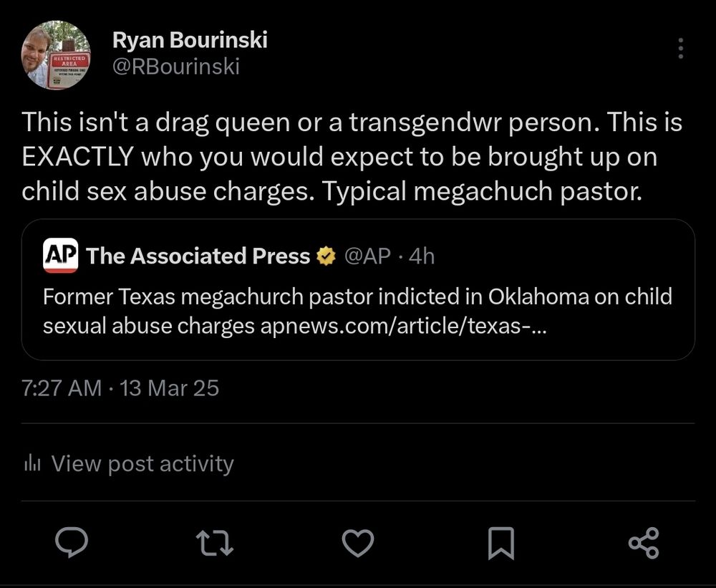
Task: Like the post with the heart icon
Action: [357, 542]
